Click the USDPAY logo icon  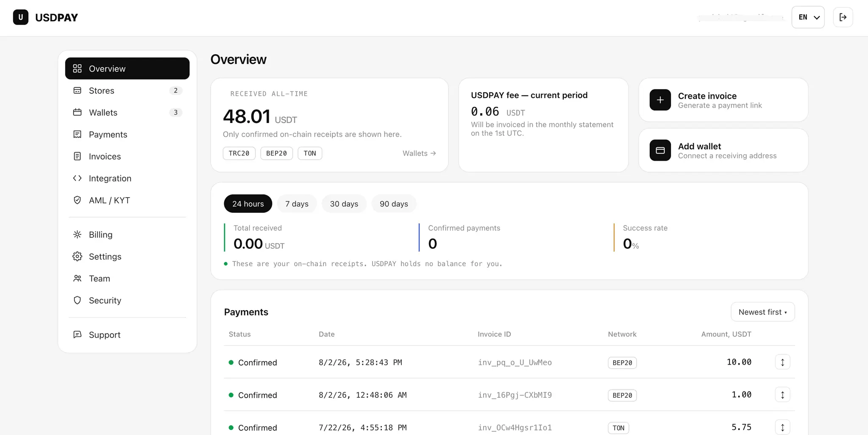coord(21,17)
